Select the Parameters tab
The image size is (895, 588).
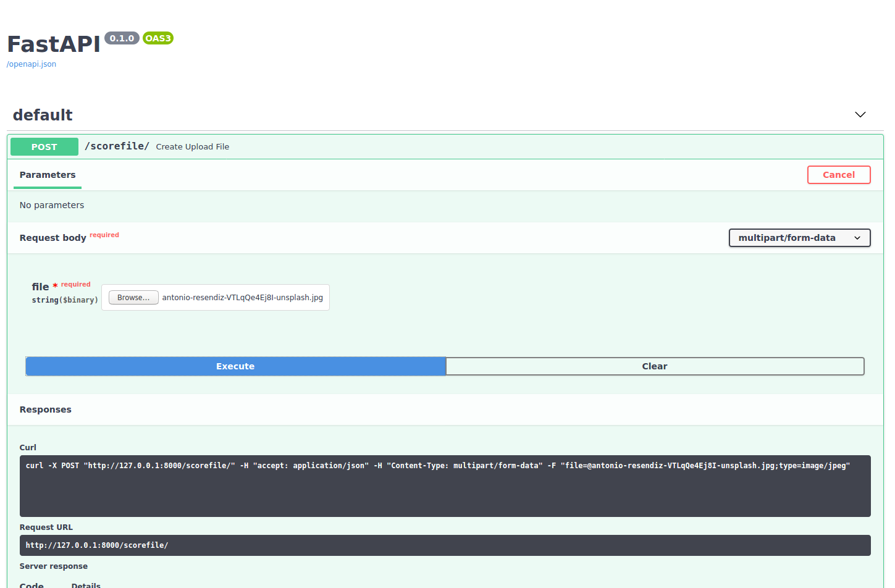(x=48, y=175)
